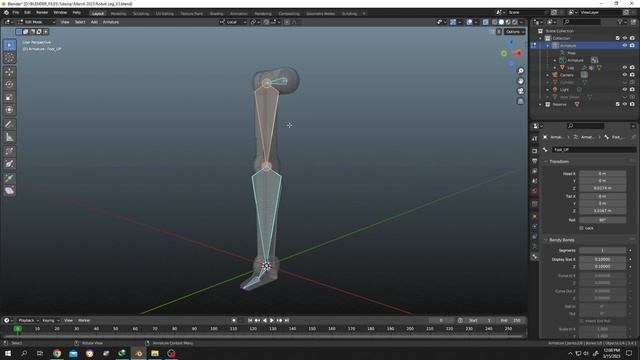Open Object properties tab icon

pyautogui.click(x=535, y=216)
